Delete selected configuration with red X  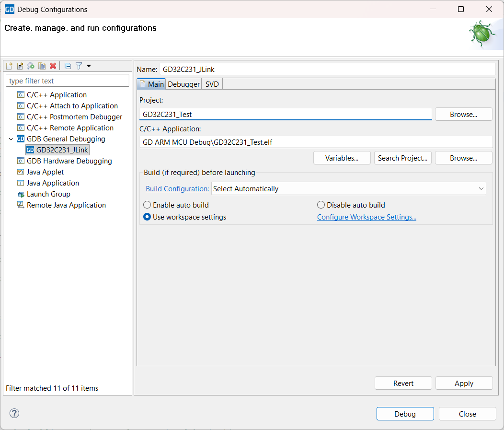(x=53, y=66)
